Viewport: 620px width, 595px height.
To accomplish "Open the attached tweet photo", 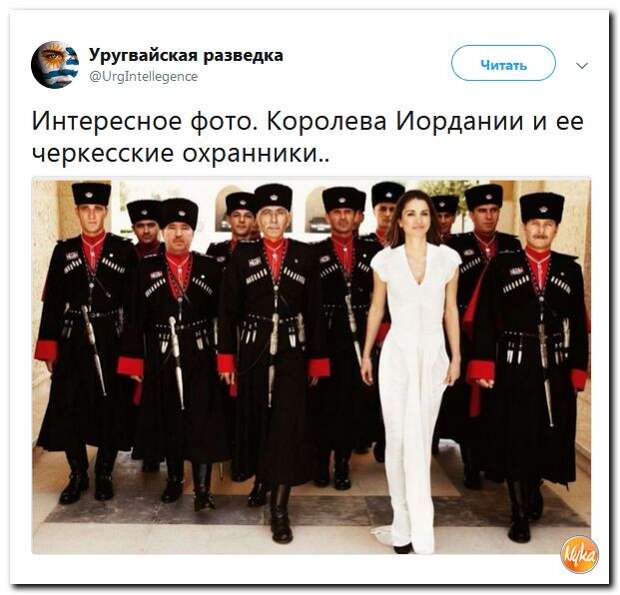I will (311, 366).
